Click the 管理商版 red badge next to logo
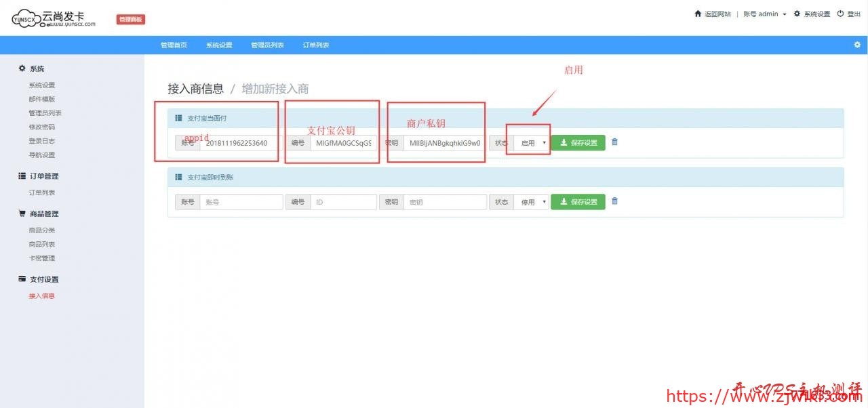This screenshot has height=408, width=868. click(x=130, y=19)
